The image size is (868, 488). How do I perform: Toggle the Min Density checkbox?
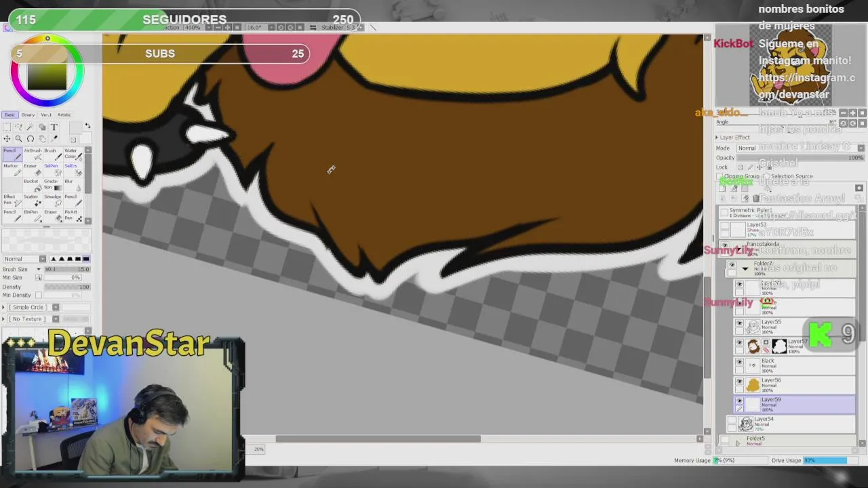(x=39, y=296)
